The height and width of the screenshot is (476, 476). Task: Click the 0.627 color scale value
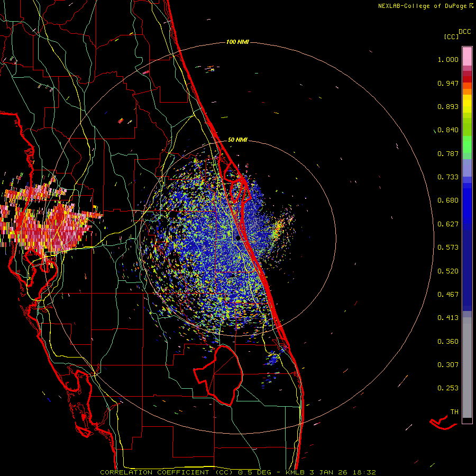click(448, 224)
